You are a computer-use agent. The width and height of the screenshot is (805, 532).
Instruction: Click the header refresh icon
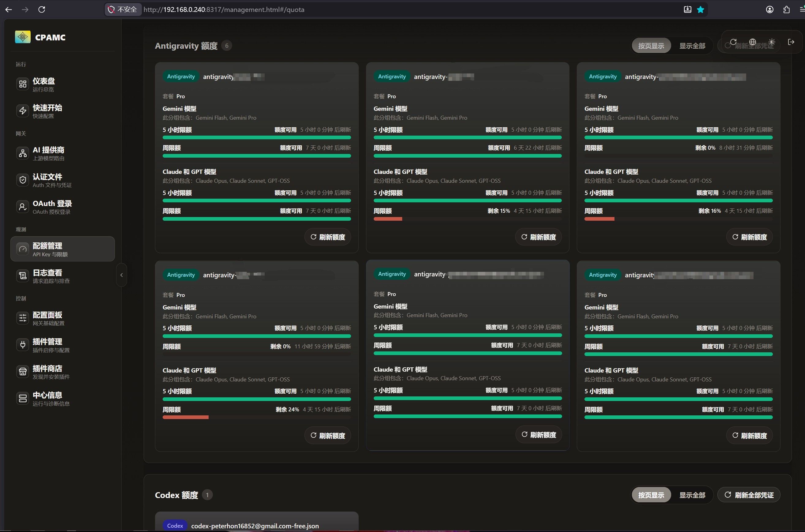click(x=733, y=42)
